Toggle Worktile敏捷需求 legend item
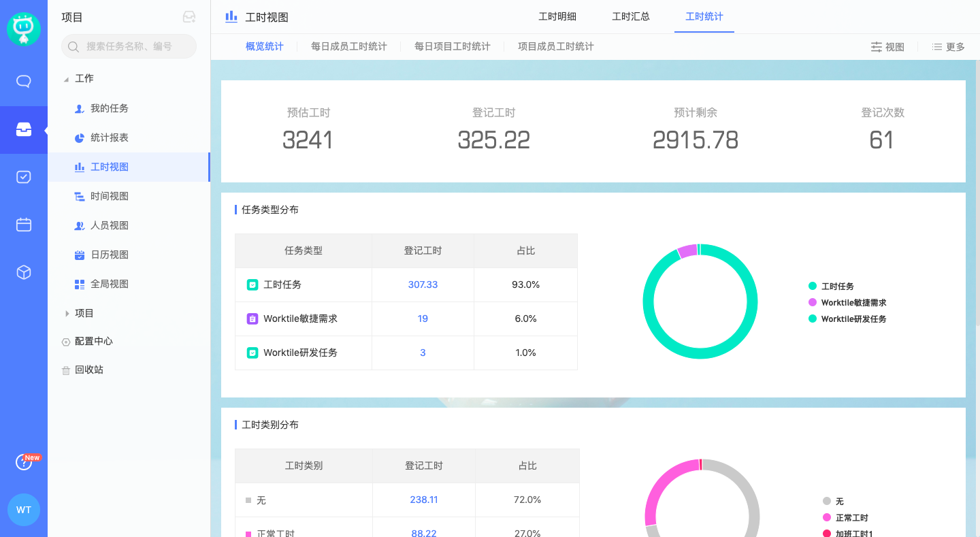 pyautogui.click(x=853, y=303)
